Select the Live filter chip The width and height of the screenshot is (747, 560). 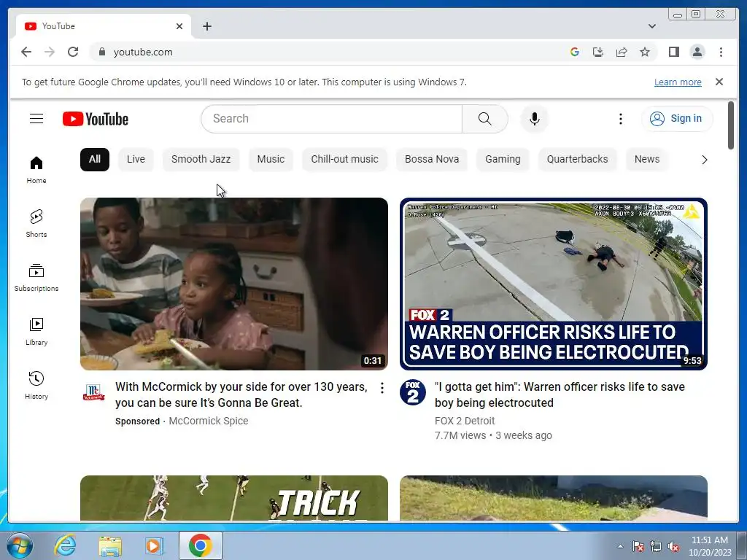136,159
